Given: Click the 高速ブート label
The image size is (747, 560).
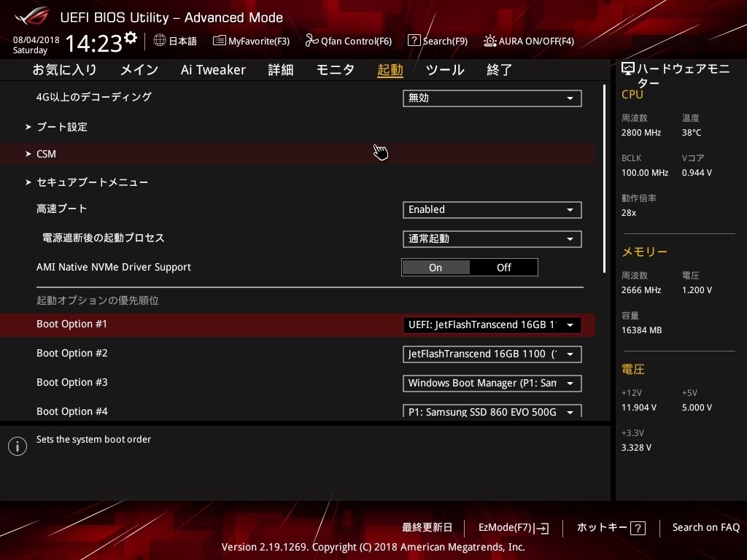Looking at the screenshot, I should click(x=61, y=209).
